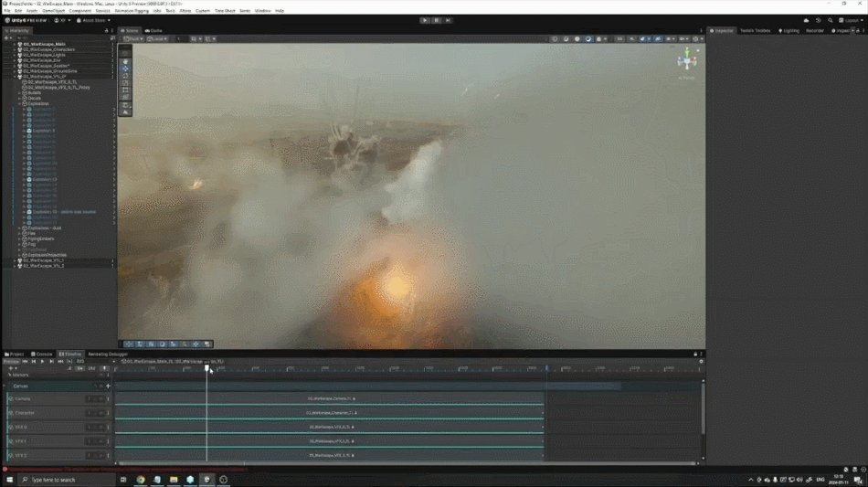The width and height of the screenshot is (868, 487).
Task: Expand the 02_WarEscape_Characters hierarchy item
Action: pos(15,49)
